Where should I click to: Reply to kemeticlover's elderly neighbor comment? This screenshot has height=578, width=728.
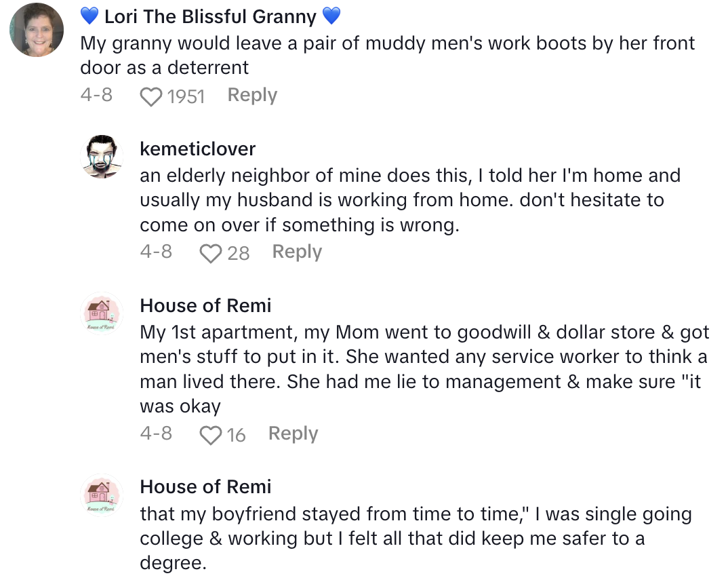297,252
